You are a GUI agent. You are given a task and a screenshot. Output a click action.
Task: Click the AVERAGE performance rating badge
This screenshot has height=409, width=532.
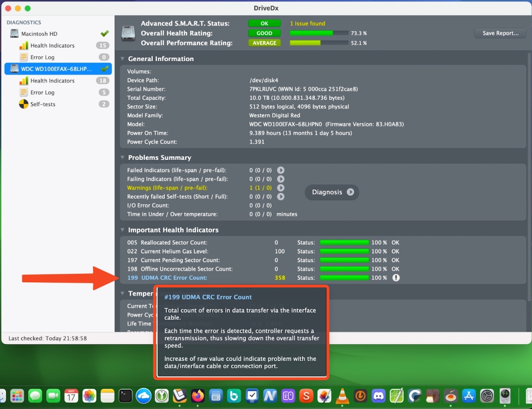264,43
